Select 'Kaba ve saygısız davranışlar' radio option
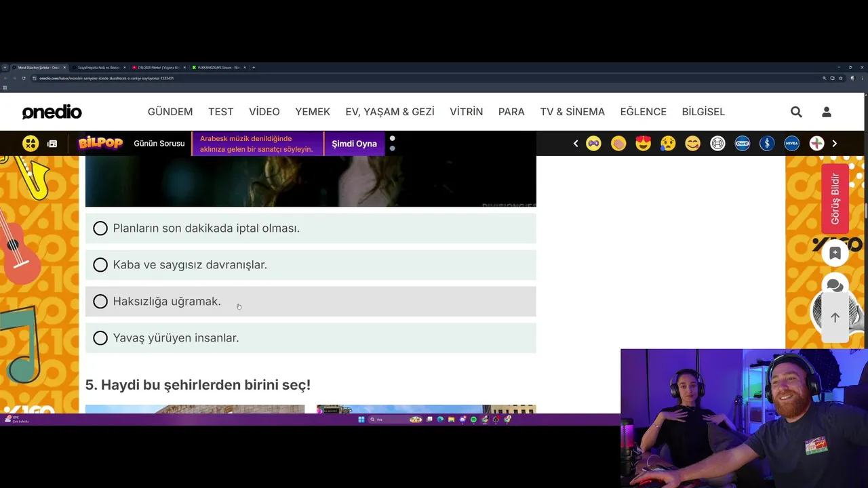868x488 pixels. point(100,265)
